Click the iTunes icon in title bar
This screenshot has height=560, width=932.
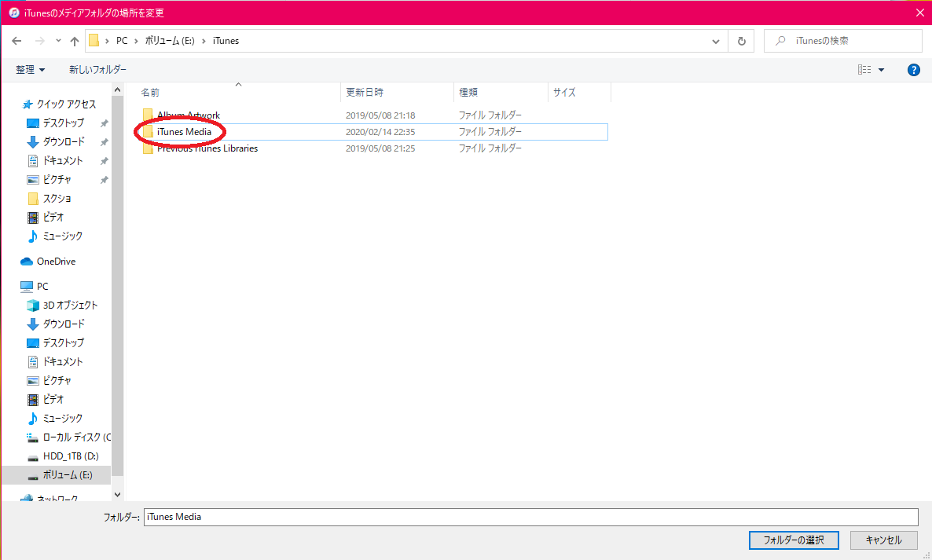click(x=14, y=13)
